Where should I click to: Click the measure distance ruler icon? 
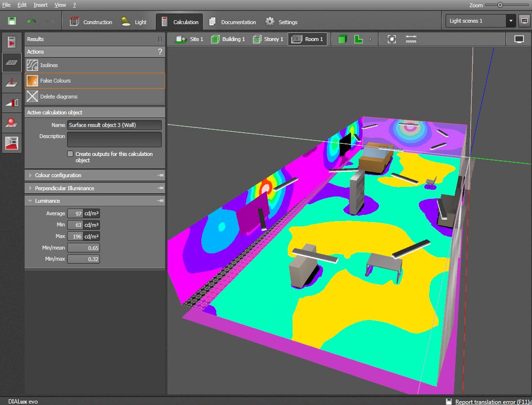pyautogui.click(x=411, y=40)
